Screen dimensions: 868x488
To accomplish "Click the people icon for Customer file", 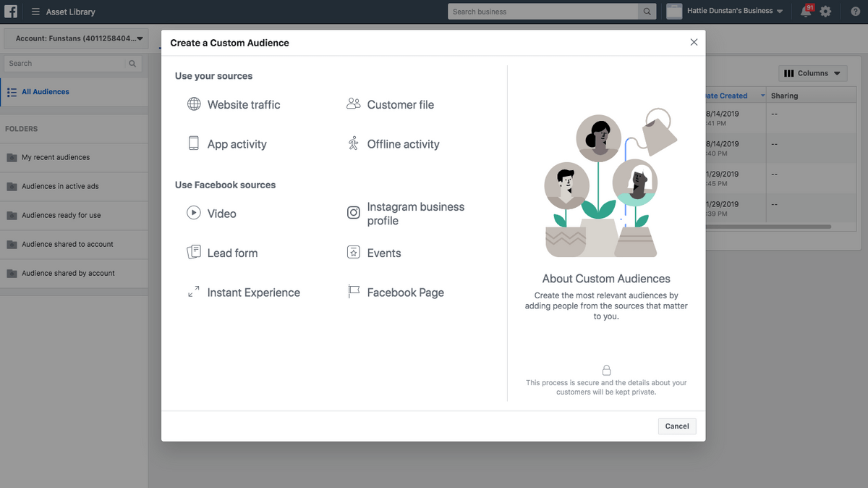I will (x=353, y=104).
